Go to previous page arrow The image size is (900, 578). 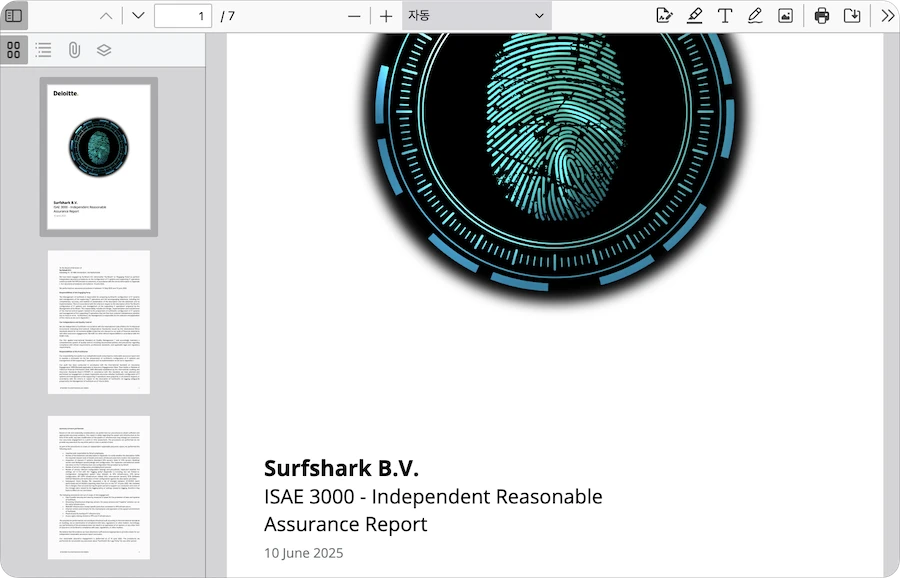click(106, 16)
